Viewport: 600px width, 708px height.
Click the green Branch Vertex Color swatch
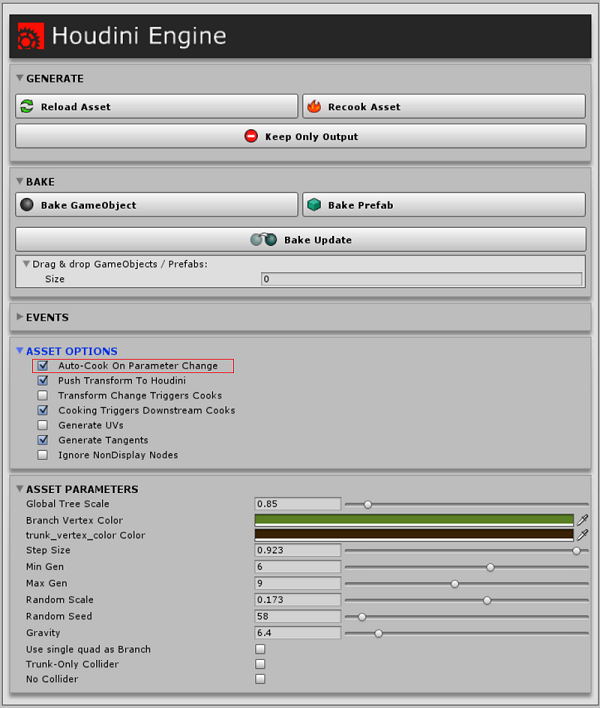[x=414, y=519]
